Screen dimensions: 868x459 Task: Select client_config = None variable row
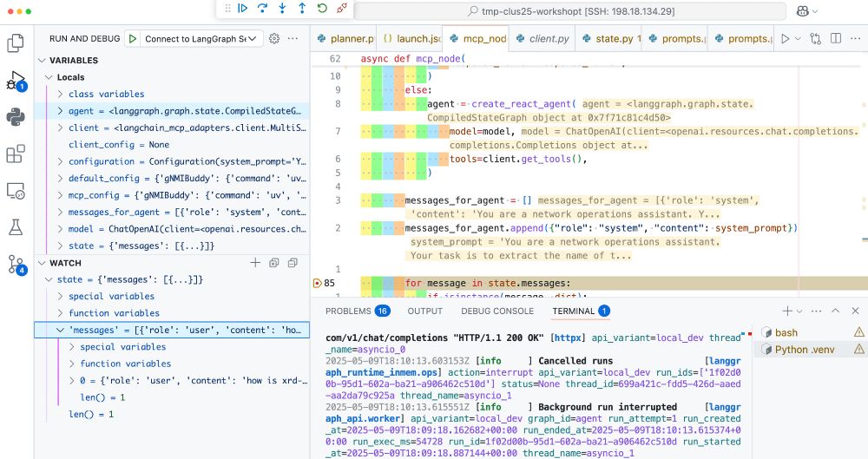click(172, 145)
